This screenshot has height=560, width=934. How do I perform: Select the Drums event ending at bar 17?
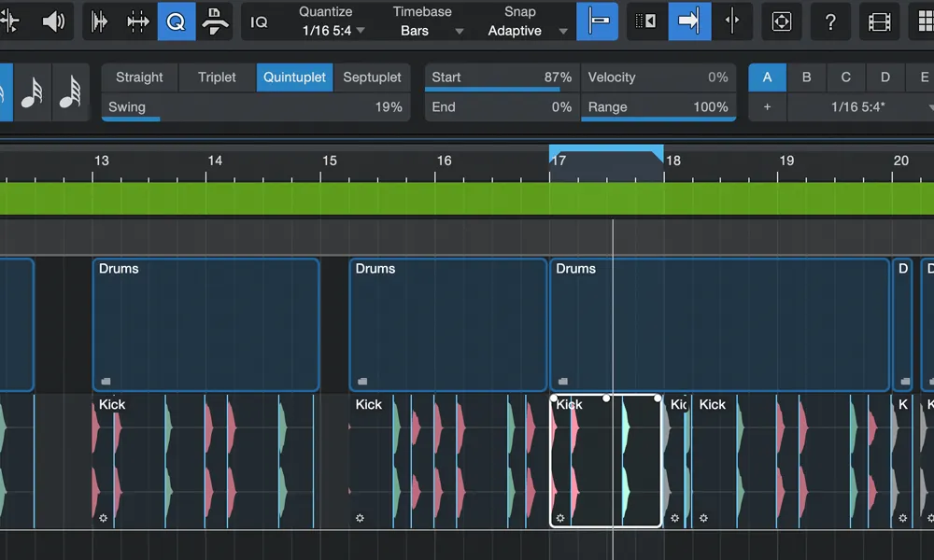(x=448, y=325)
